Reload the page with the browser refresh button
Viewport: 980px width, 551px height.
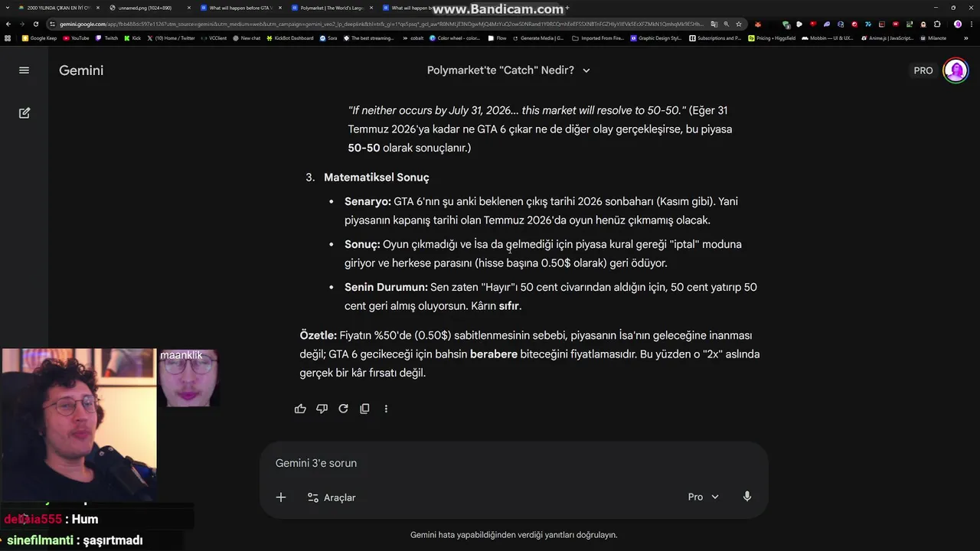tap(35, 24)
